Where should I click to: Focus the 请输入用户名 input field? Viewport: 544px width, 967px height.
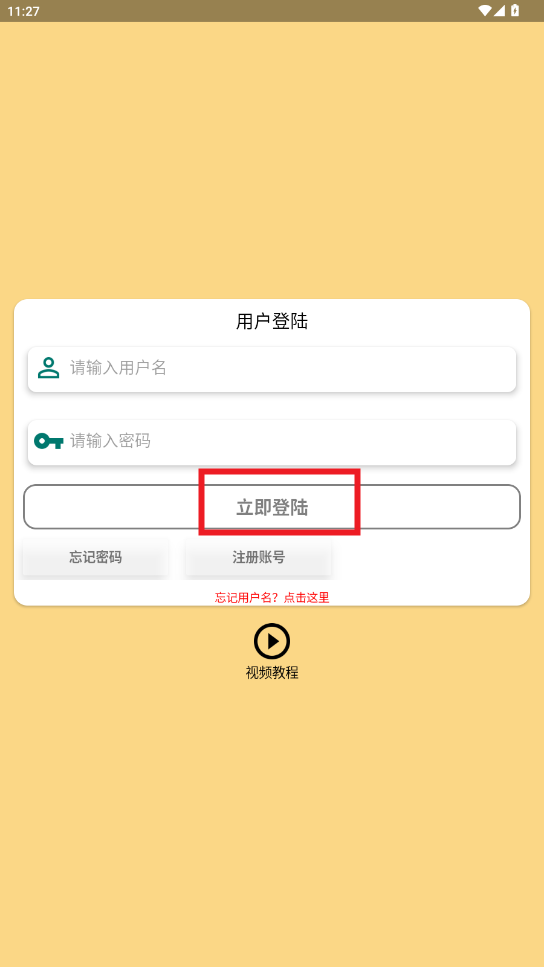(272, 369)
